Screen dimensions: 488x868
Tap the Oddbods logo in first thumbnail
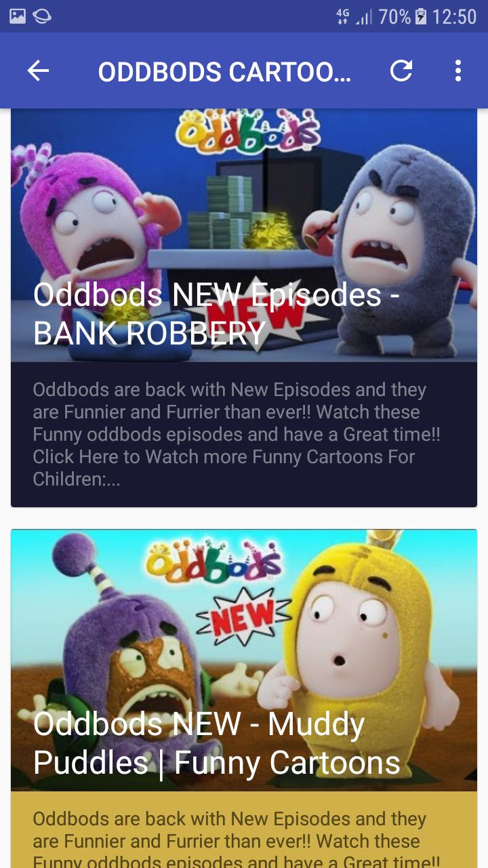pos(247,132)
